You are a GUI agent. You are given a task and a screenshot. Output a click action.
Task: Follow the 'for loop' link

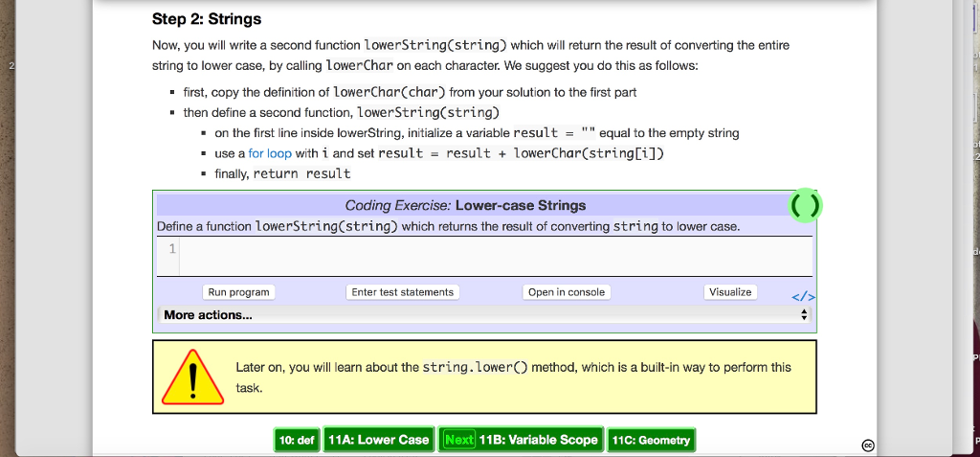[270, 153]
